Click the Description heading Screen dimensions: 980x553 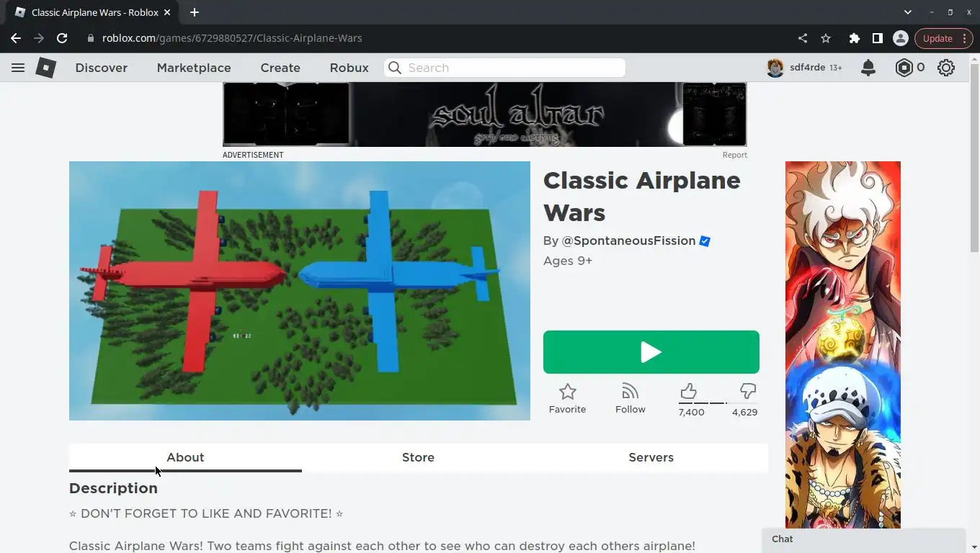tap(113, 488)
